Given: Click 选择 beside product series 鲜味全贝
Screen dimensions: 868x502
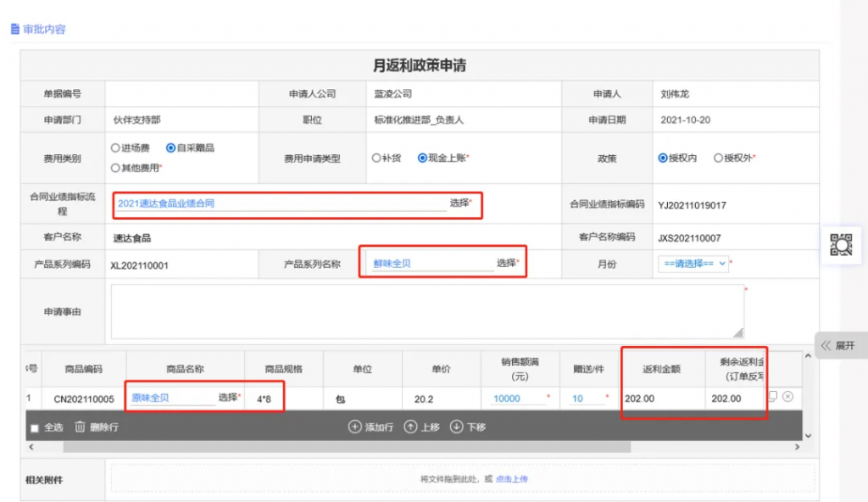Looking at the screenshot, I should 506,263.
